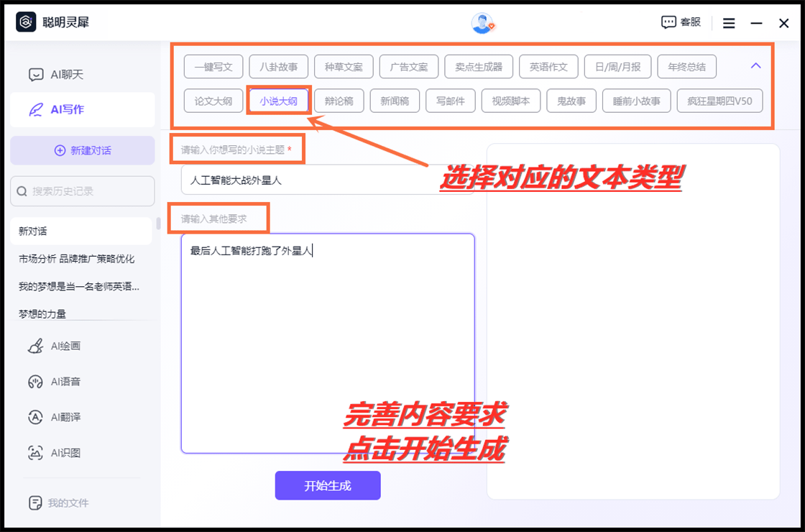Choose the 小说大纲 template tag
Screen dimensions: 805x532
pyautogui.click(x=278, y=101)
